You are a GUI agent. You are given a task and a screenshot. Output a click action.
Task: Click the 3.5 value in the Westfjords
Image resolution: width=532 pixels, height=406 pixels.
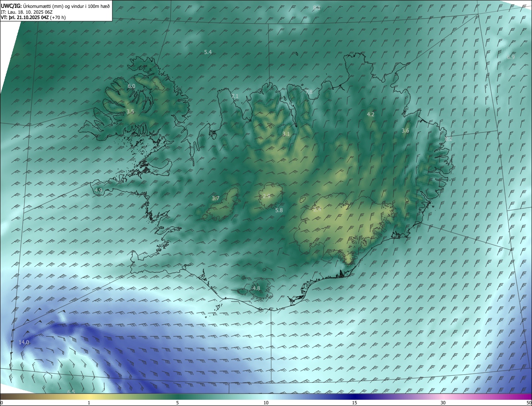click(130, 112)
